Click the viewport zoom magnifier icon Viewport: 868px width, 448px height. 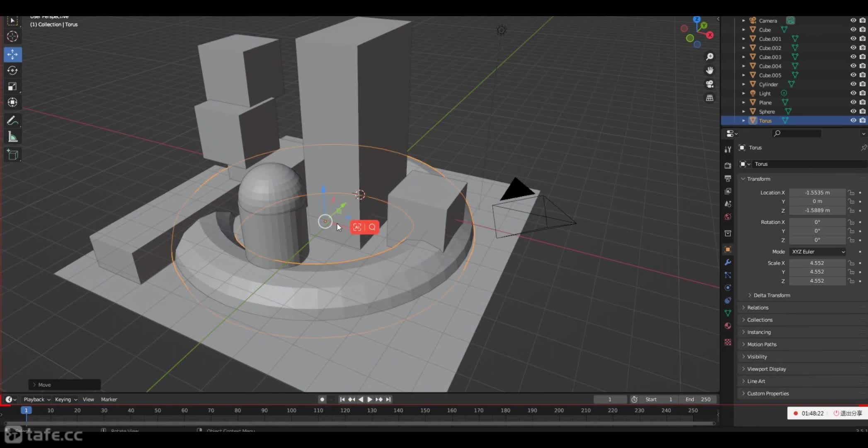[x=710, y=56]
